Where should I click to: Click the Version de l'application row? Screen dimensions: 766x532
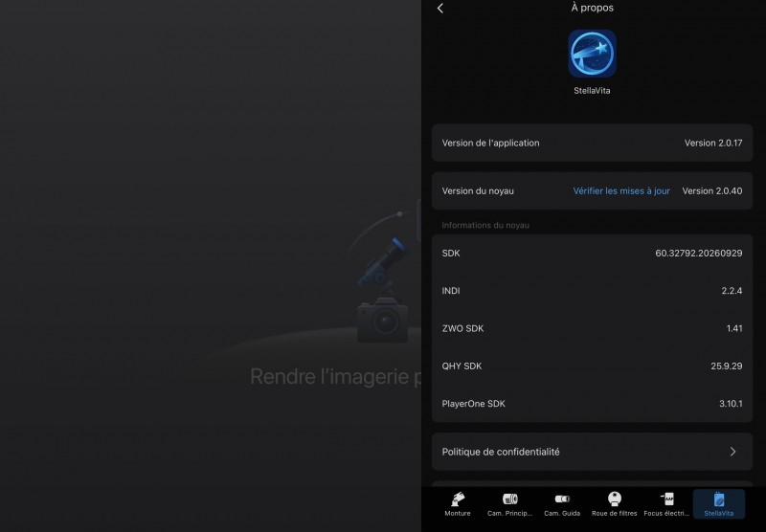pyautogui.click(x=592, y=143)
